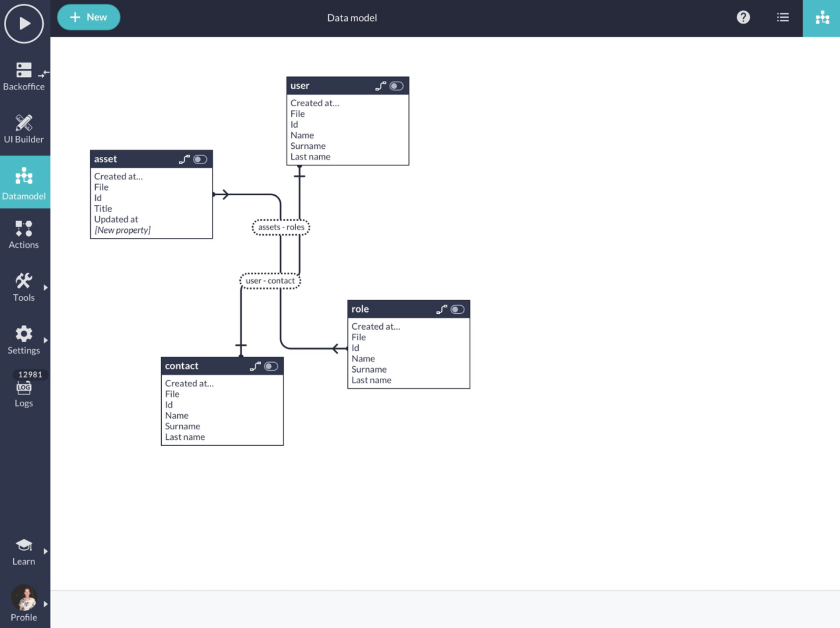This screenshot has width=840, height=628.
Task: Select the assets - roles relation label
Action: (x=281, y=227)
